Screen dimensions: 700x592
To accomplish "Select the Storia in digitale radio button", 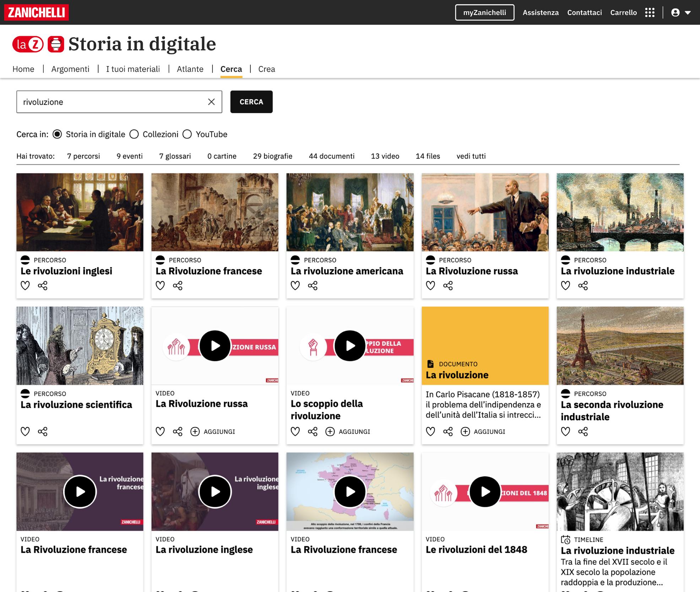I will point(57,134).
